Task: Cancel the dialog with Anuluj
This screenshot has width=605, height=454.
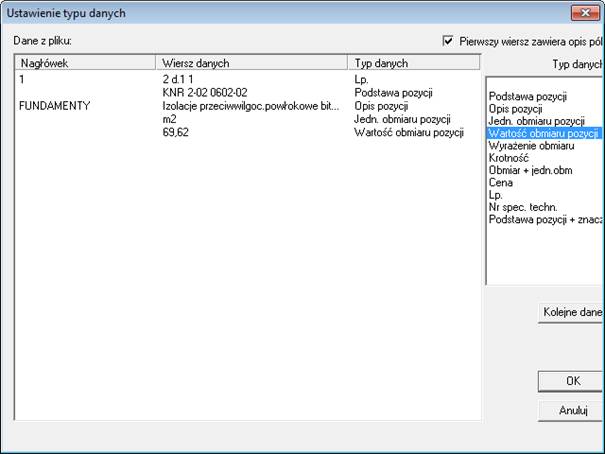Action: point(572,411)
